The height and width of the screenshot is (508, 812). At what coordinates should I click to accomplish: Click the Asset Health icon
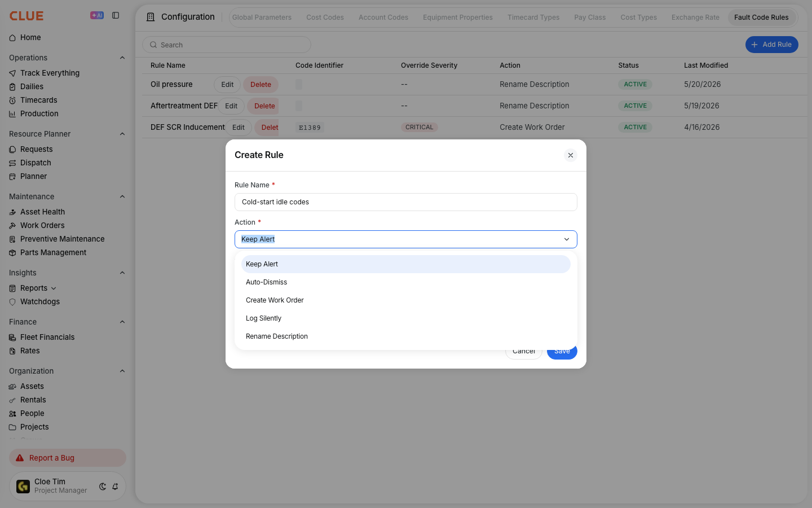(x=12, y=212)
